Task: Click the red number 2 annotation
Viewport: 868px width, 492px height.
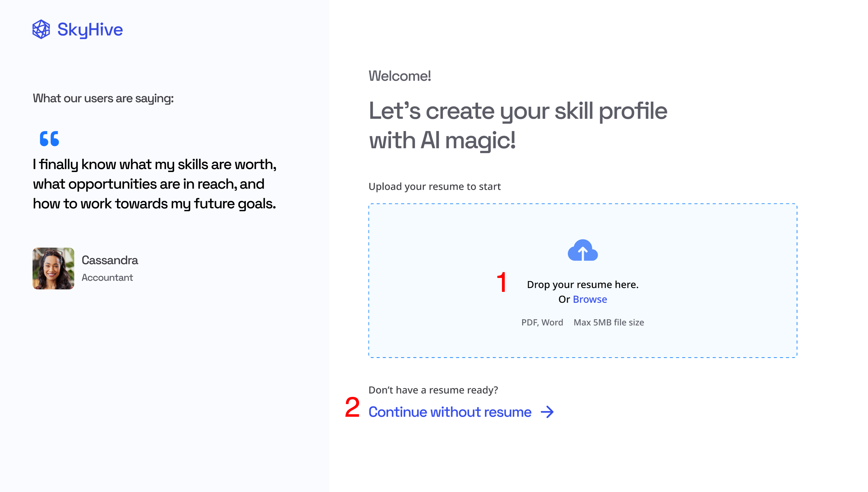Action: 352,407
